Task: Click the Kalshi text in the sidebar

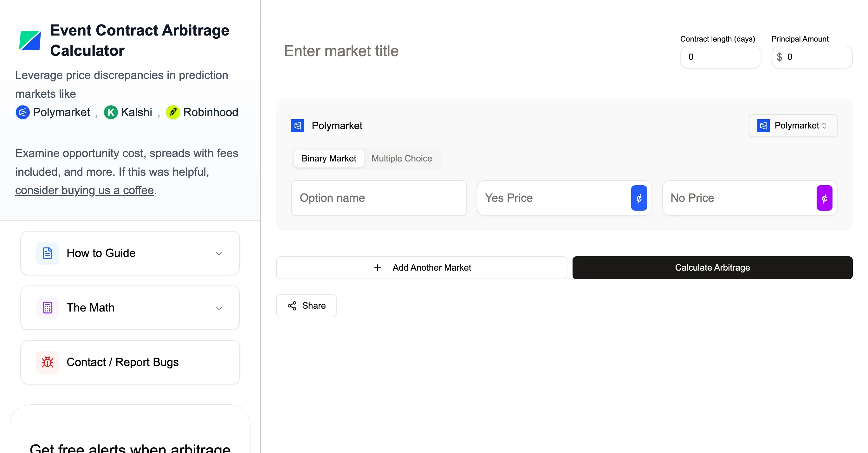Action: click(136, 112)
